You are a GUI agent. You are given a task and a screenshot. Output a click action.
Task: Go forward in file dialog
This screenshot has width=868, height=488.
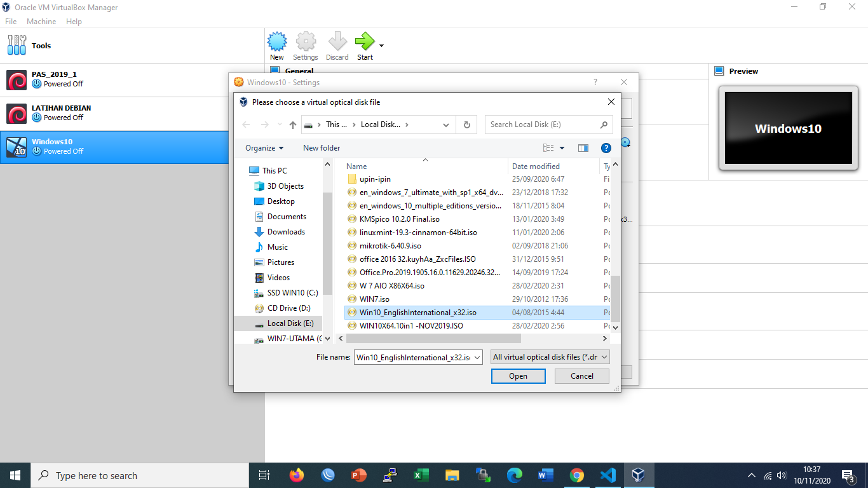265,125
